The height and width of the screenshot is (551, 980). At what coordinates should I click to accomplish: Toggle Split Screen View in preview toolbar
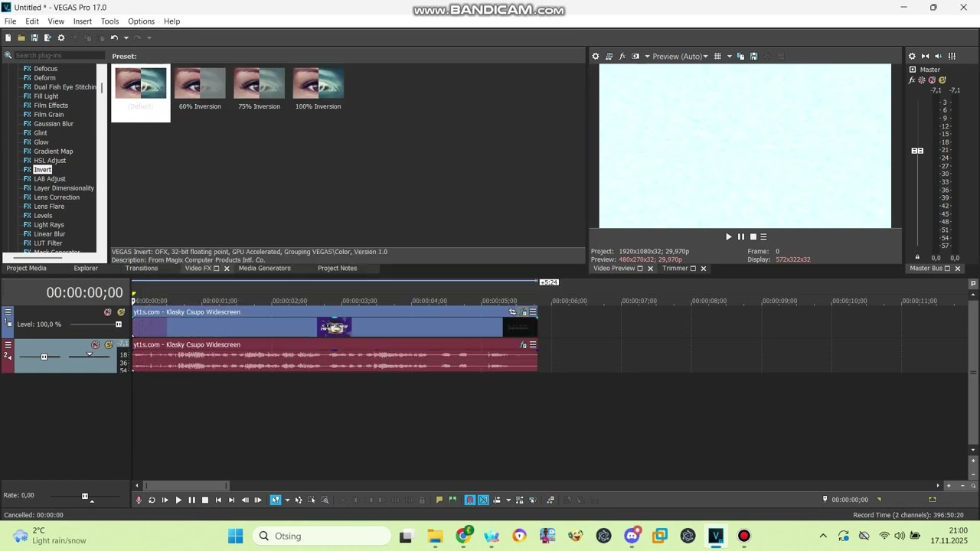click(635, 56)
